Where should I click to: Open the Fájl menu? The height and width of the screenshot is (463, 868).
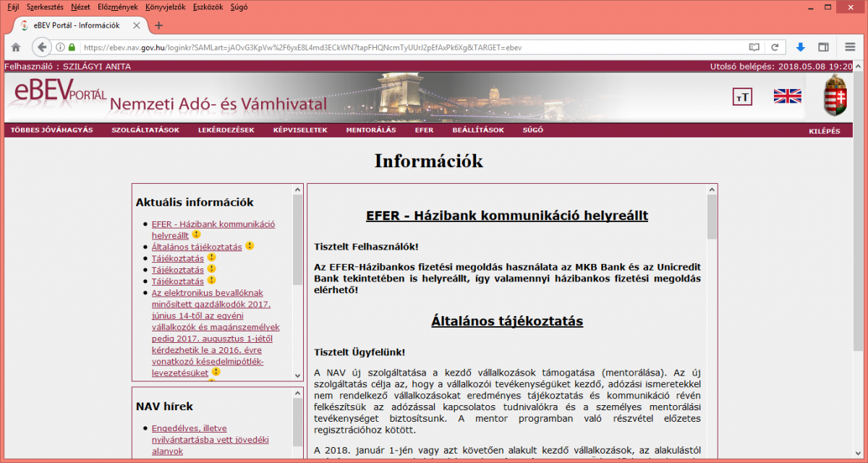(x=13, y=7)
